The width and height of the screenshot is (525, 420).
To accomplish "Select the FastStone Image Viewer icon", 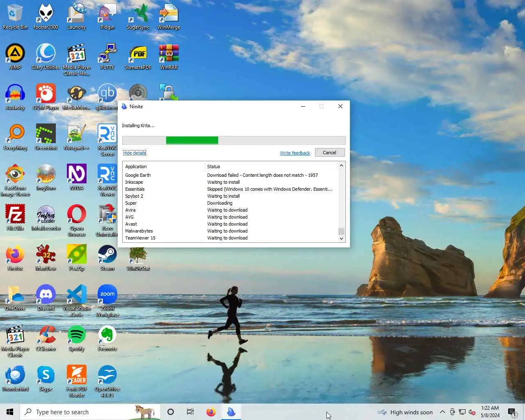I will [15, 180].
